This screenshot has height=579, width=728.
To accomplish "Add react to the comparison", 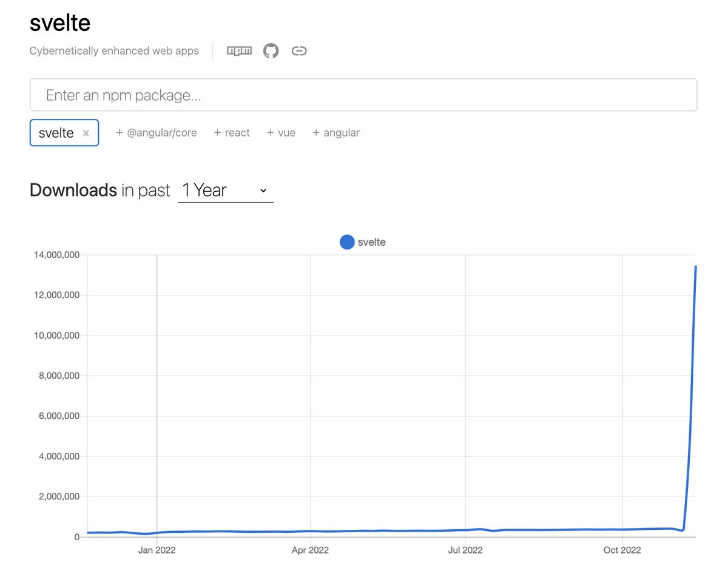I will 232,133.
